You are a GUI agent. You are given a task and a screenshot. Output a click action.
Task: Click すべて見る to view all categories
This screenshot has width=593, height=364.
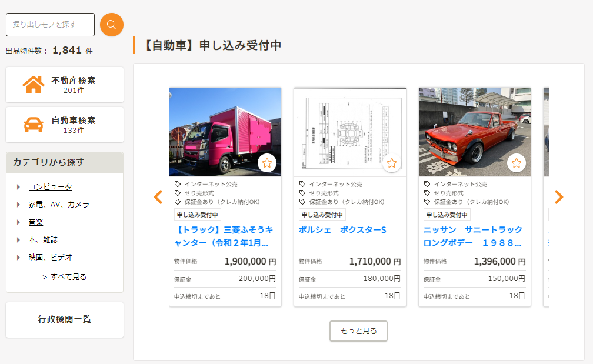click(65, 277)
